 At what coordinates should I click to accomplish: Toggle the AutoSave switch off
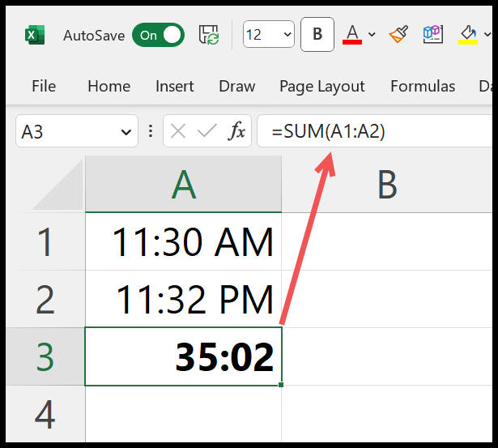pyautogui.click(x=159, y=35)
